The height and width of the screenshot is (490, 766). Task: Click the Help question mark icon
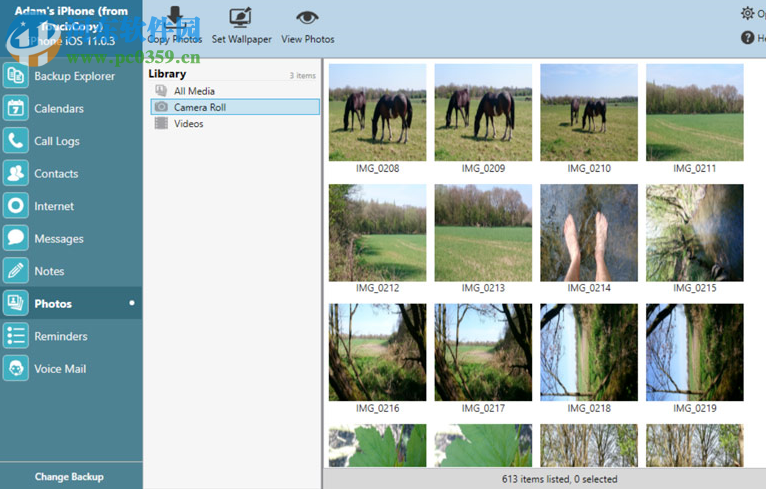[747, 37]
